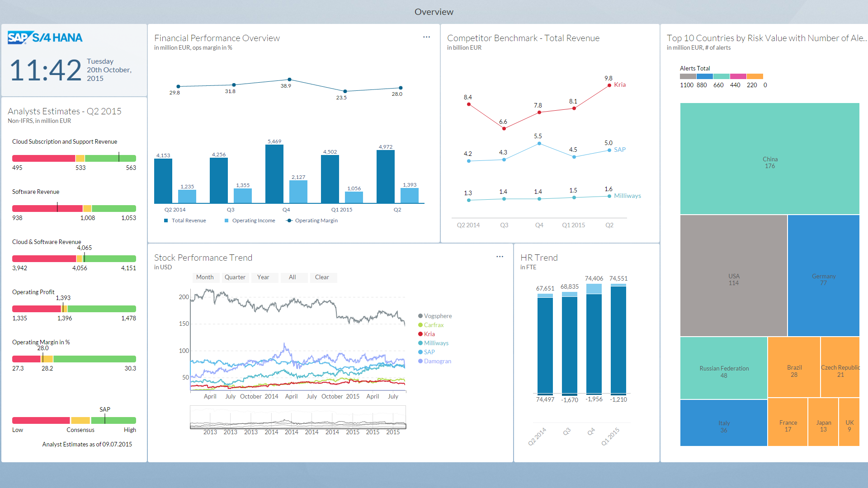Select the Japan treemap tile

(823, 422)
